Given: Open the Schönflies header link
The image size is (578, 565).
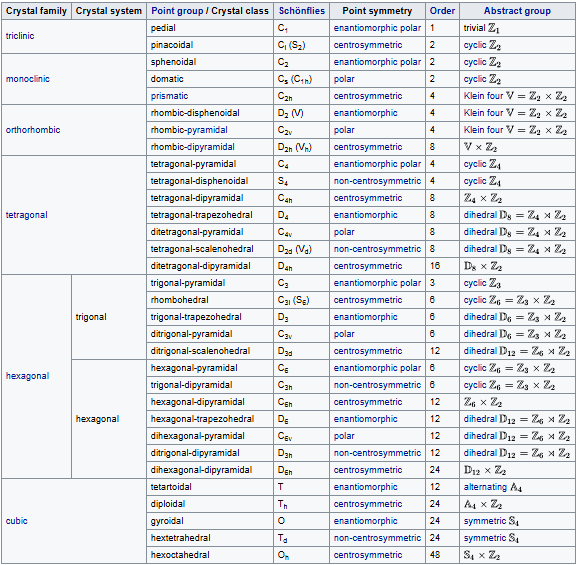Looking at the screenshot, I should (302, 11).
